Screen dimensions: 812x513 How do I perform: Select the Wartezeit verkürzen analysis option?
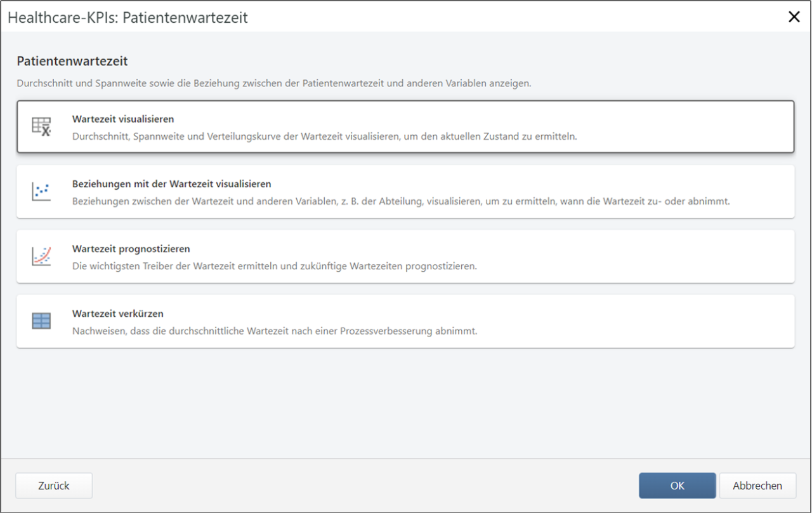pyautogui.click(x=406, y=321)
